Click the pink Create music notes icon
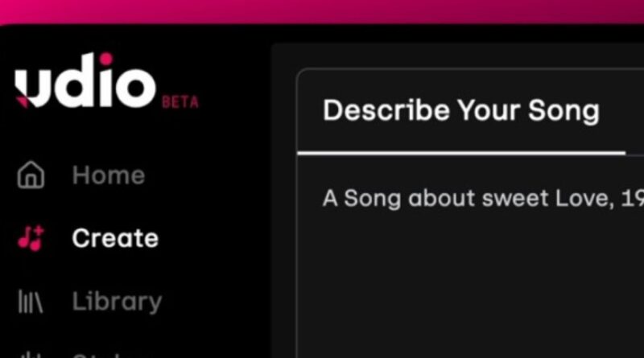The image size is (644, 358). coord(31,238)
